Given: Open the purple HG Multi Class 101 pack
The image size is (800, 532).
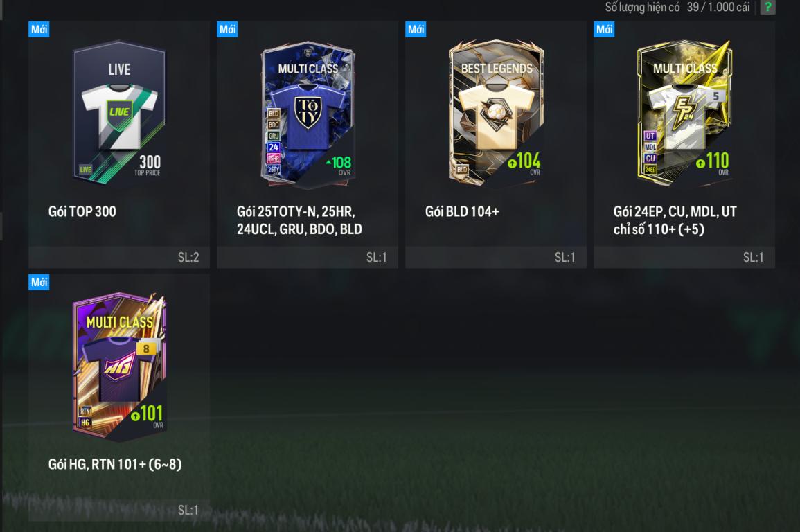Looking at the screenshot, I should pos(119,366).
